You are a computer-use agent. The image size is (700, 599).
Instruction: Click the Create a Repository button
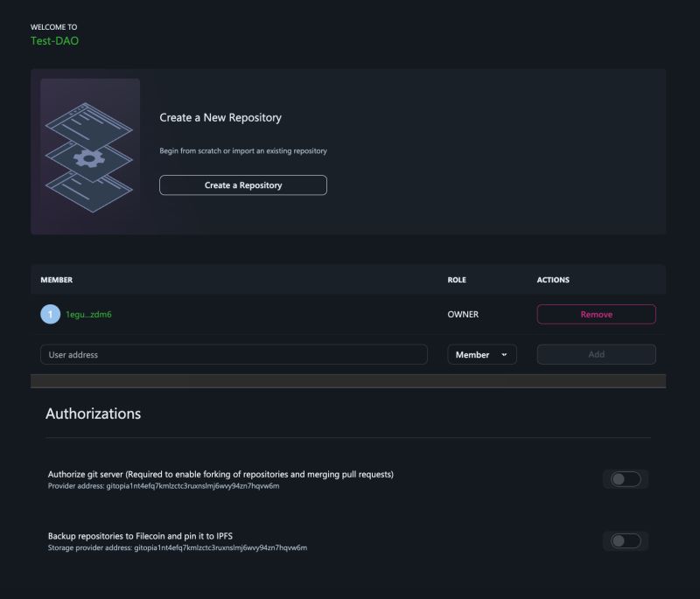[x=242, y=185]
